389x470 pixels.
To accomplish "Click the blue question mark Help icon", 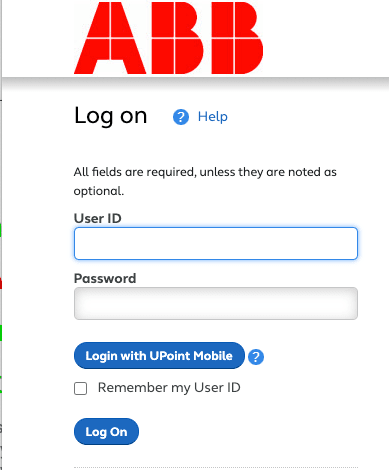I will [x=181, y=117].
